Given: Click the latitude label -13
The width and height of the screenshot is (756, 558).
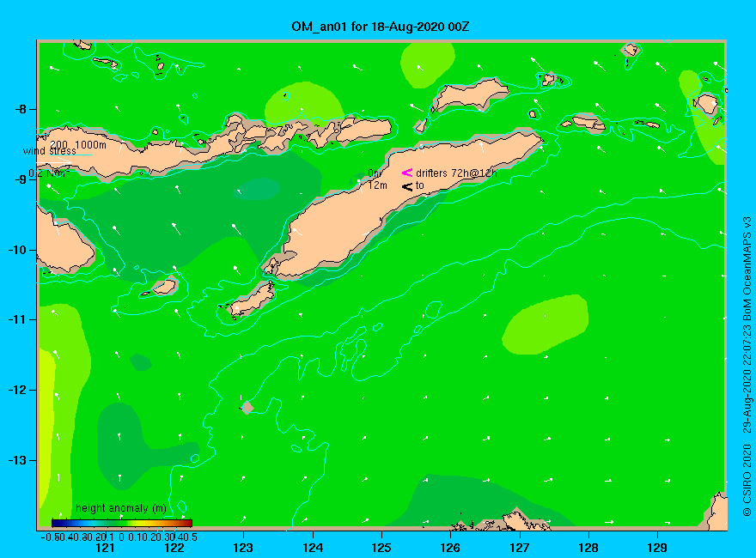Looking at the screenshot, I should 18,460.
